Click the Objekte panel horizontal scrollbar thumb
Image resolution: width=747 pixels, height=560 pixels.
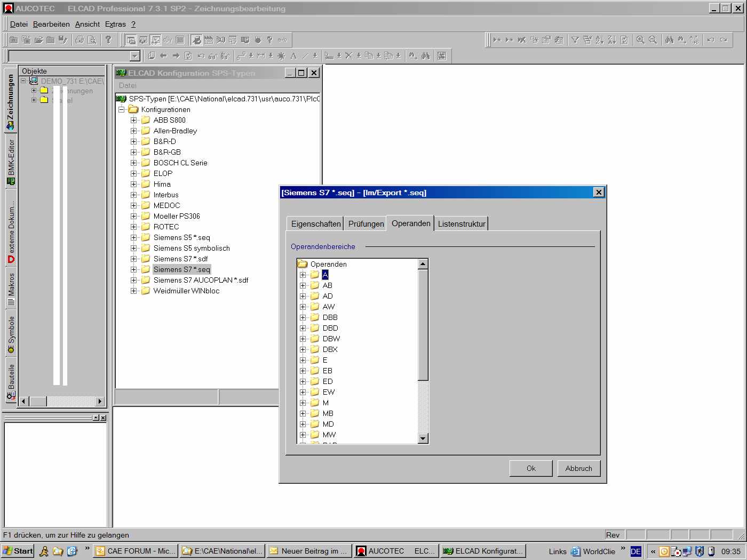(38, 401)
